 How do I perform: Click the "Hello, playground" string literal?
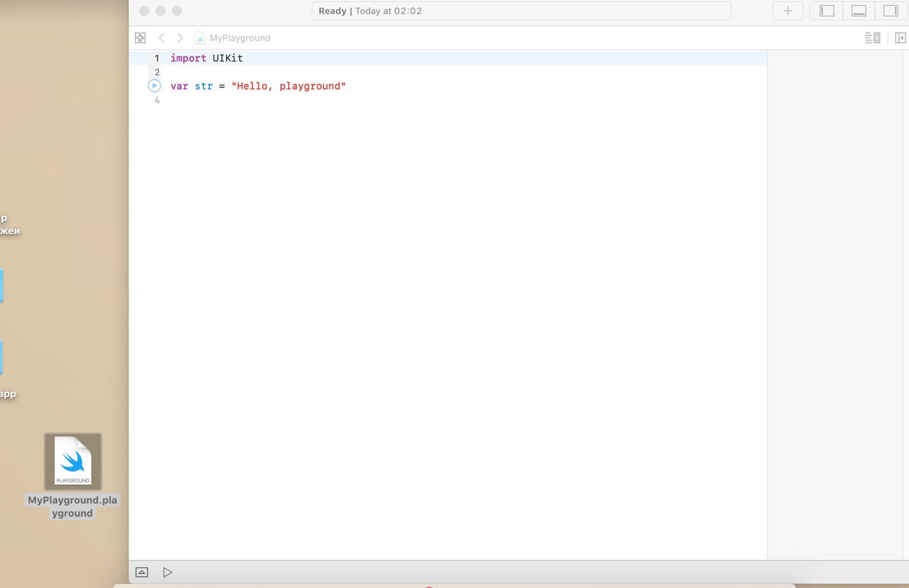tap(288, 86)
